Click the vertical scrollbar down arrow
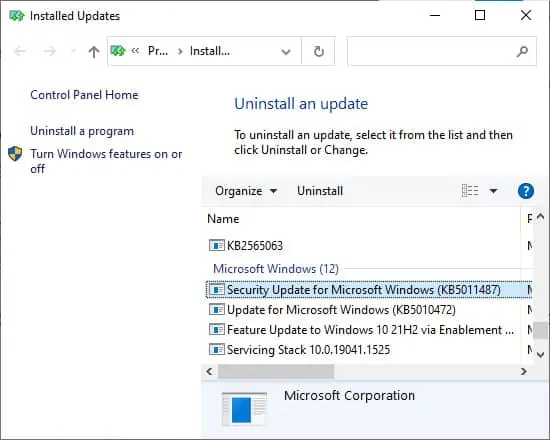 coord(541,355)
